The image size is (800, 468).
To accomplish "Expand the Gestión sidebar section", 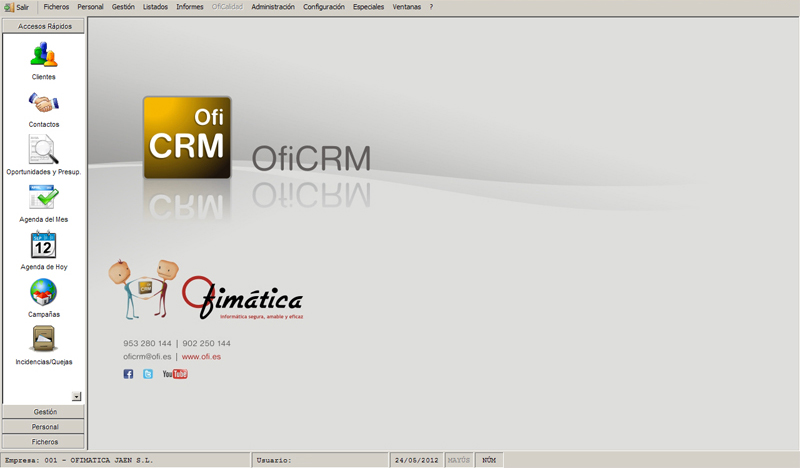I will (x=43, y=412).
